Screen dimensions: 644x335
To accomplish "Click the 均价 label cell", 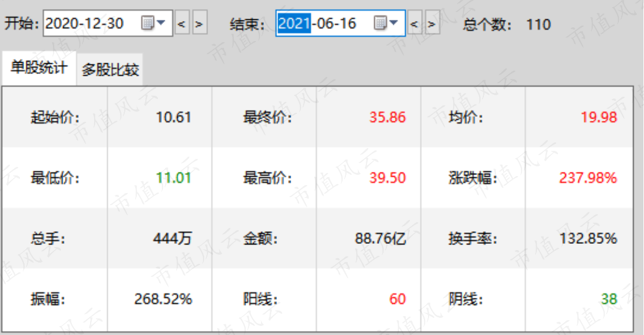I will click(x=473, y=117).
